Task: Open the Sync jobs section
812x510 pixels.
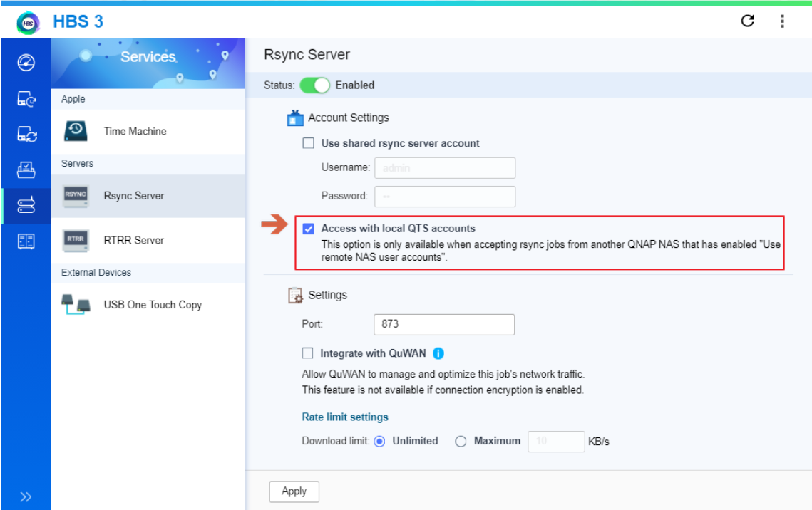Action: pyautogui.click(x=26, y=134)
